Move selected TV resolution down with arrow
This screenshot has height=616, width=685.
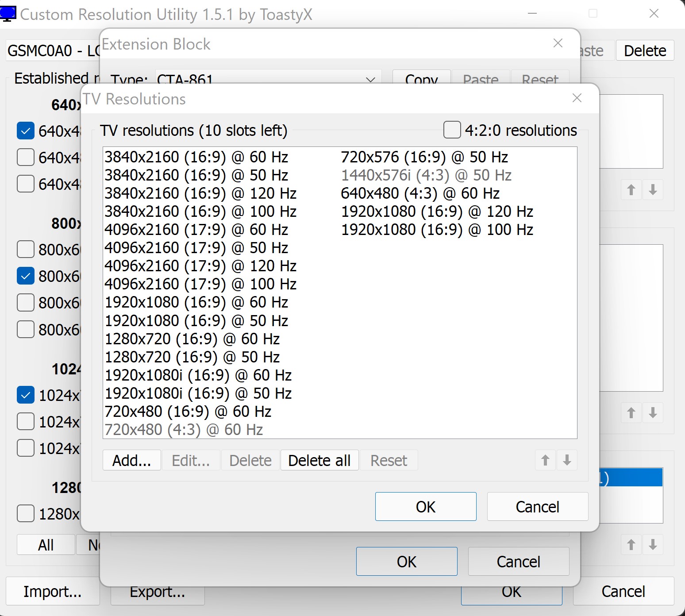[567, 460]
